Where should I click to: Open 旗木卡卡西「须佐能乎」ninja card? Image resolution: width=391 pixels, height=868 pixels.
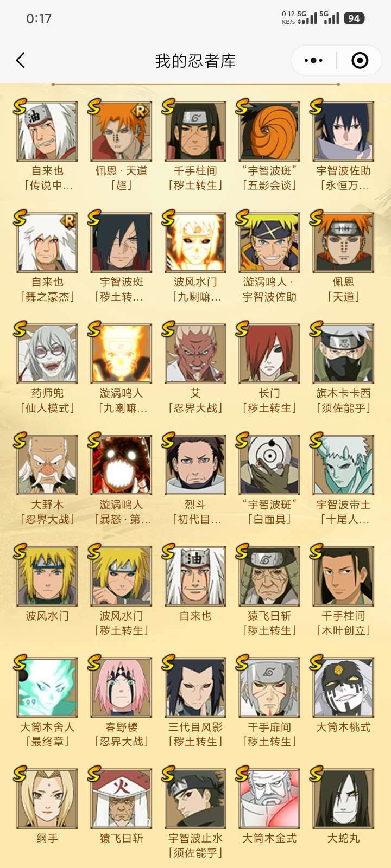click(x=343, y=354)
